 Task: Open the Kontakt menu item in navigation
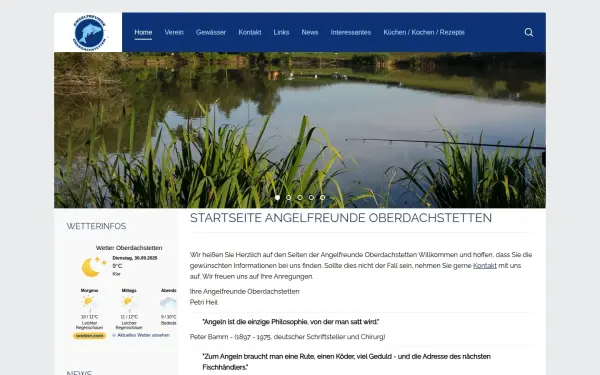pyautogui.click(x=250, y=33)
